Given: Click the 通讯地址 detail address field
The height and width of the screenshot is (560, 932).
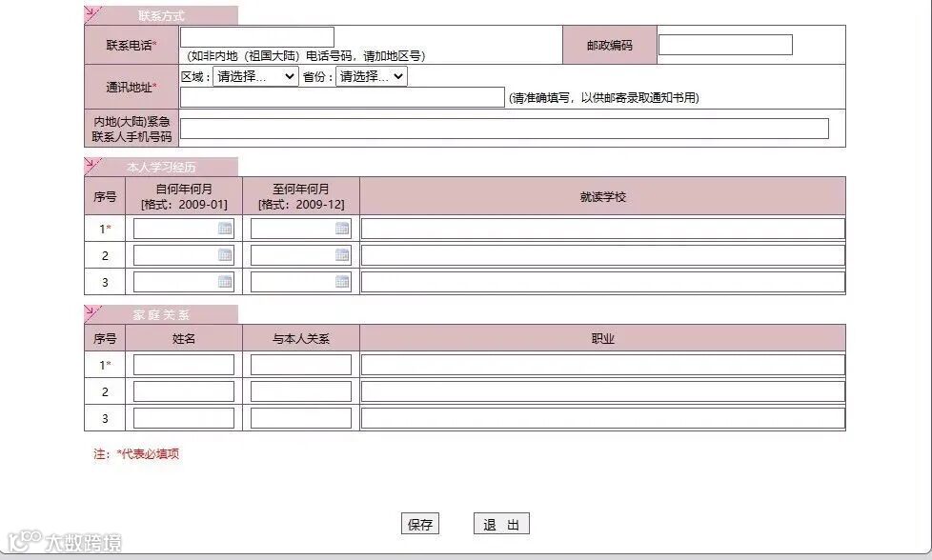Looking at the screenshot, I should pyautogui.click(x=342, y=97).
